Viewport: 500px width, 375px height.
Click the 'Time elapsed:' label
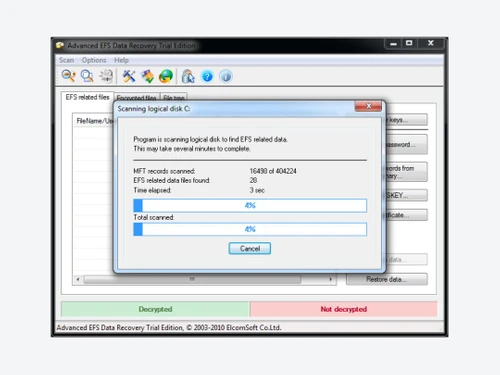pyautogui.click(x=152, y=190)
